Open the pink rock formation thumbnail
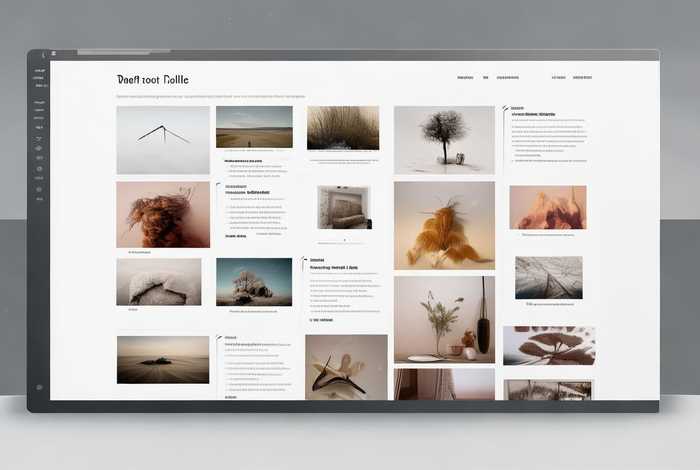The width and height of the screenshot is (700, 470). coord(548,207)
